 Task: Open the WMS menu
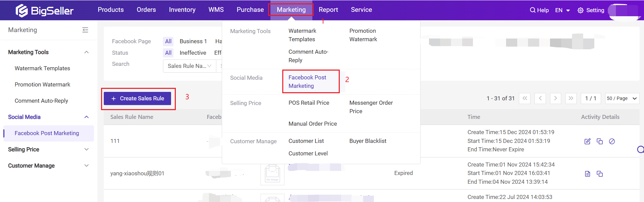(216, 10)
